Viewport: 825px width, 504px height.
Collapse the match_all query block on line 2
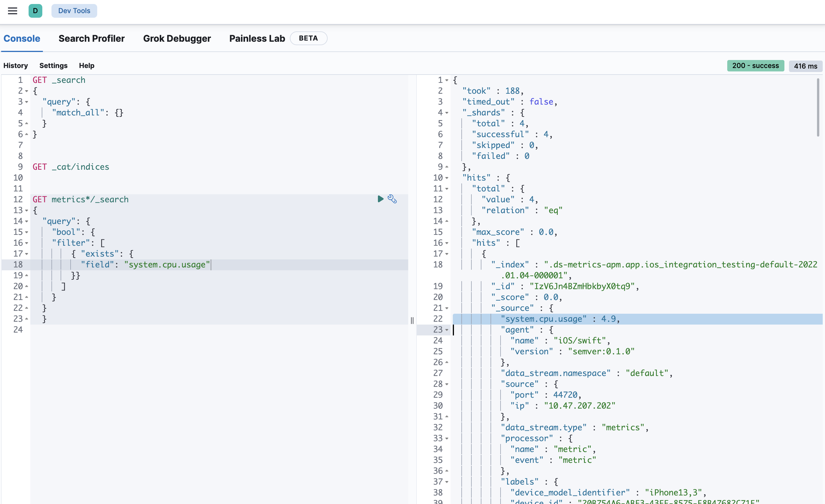click(27, 91)
